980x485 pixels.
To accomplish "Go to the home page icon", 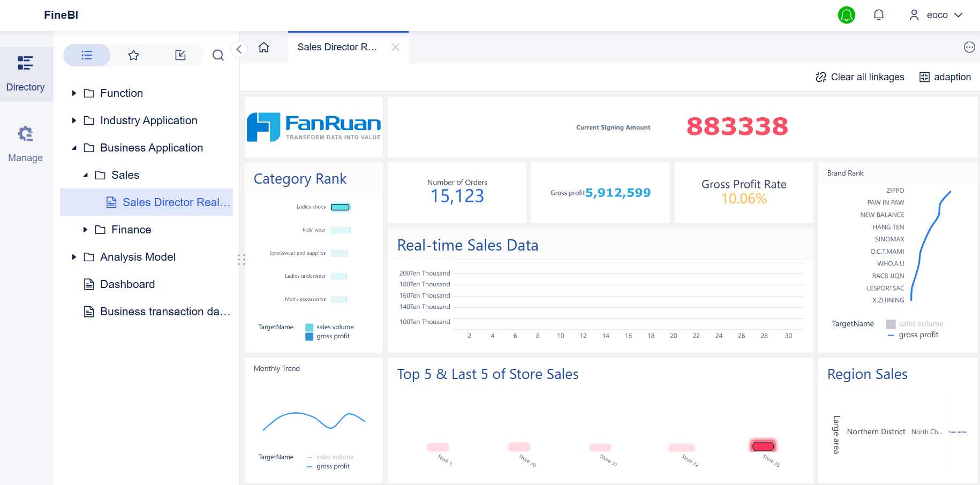I will (263, 47).
